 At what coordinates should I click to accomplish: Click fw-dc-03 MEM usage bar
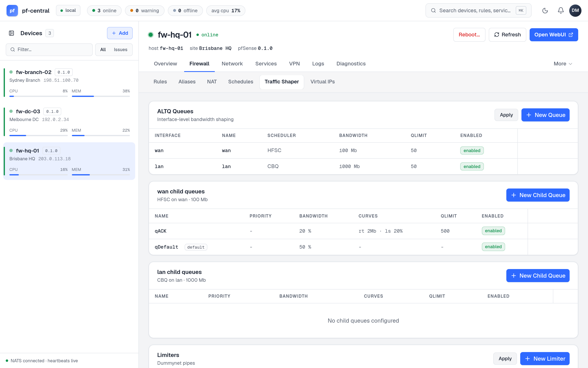click(101, 136)
